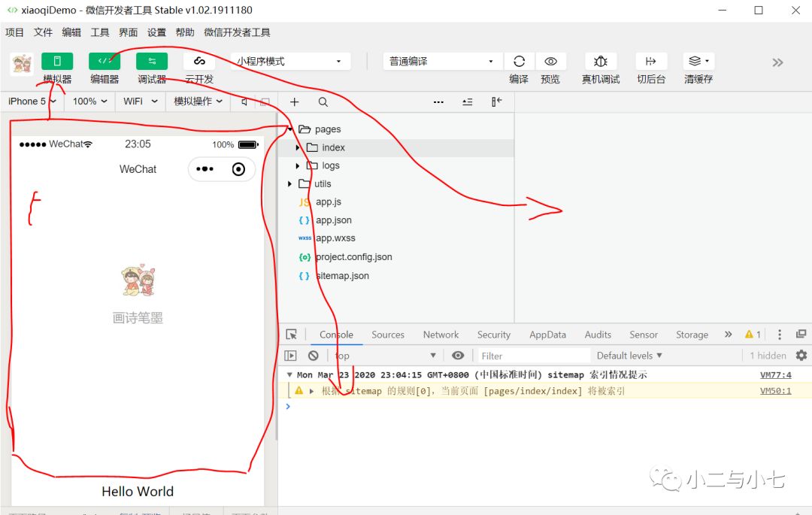The height and width of the screenshot is (515, 812).
Task: Toggle the 调试器 debugger panel button
Action: tap(152, 61)
